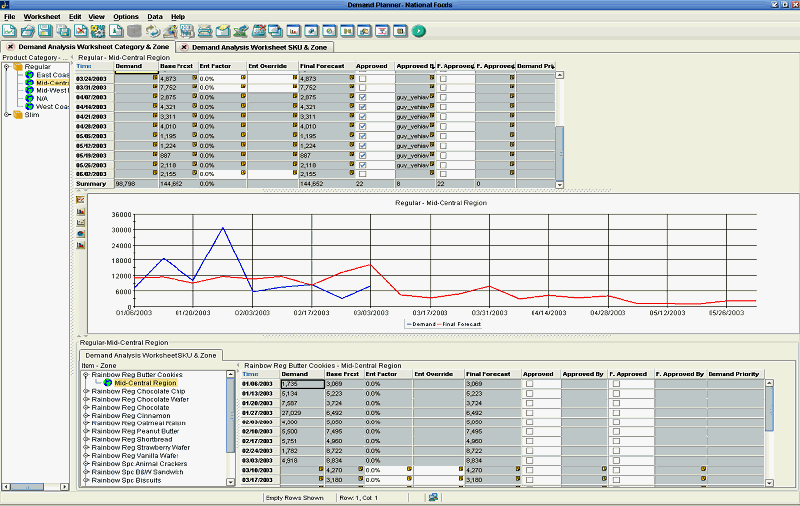This screenshot has width=800, height=506.
Task: Click the Open folder toolbar icon
Action: click(x=27, y=31)
